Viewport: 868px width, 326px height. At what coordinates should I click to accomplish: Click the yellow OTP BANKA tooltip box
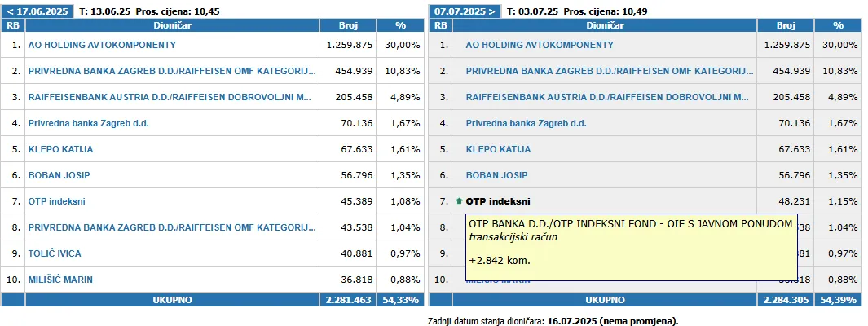click(631, 247)
